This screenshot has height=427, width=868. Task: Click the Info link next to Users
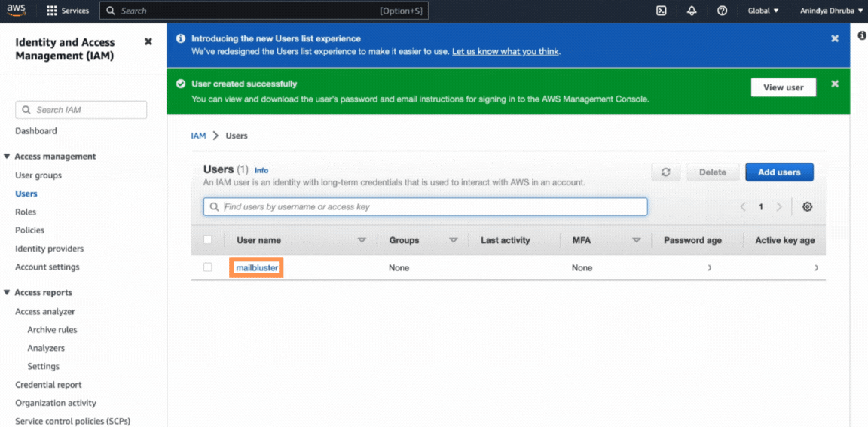(261, 171)
